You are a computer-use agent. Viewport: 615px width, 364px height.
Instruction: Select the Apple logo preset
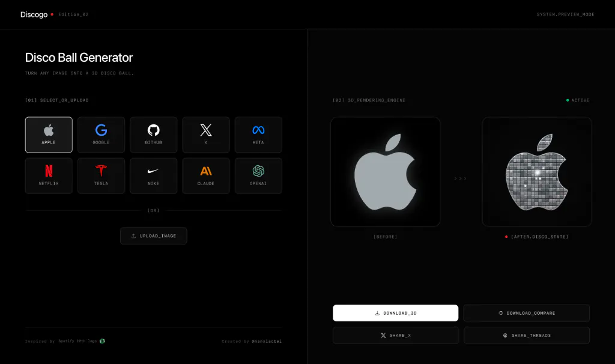click(49, 135)
